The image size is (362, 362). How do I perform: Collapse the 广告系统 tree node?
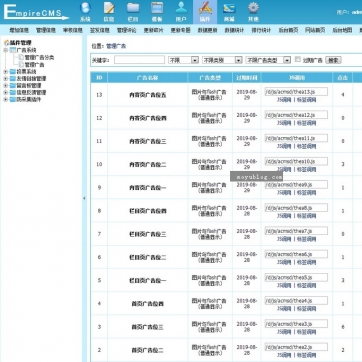(5, 50)
